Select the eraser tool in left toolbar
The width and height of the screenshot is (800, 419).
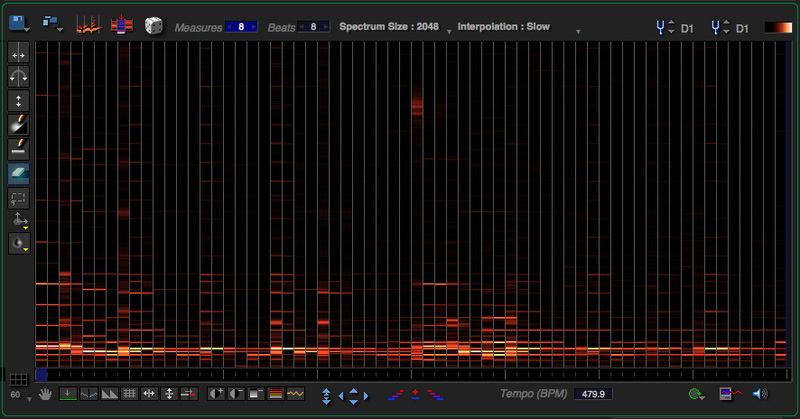pos(19,173)
